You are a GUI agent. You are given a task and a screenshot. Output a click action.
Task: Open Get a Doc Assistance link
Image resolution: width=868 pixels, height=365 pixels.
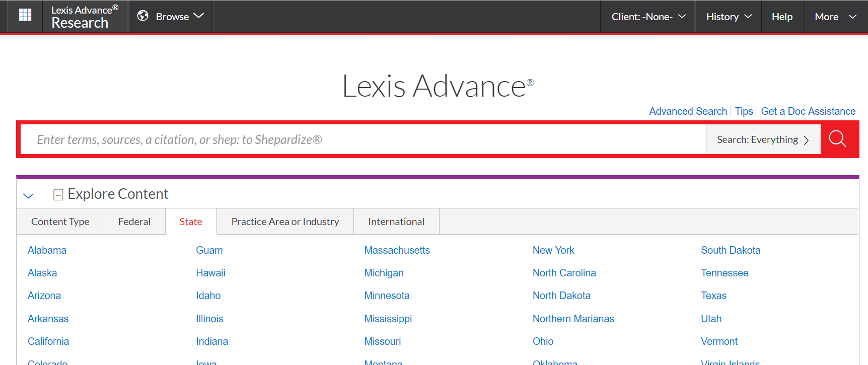pyautogui.click(x=808, y=111)
